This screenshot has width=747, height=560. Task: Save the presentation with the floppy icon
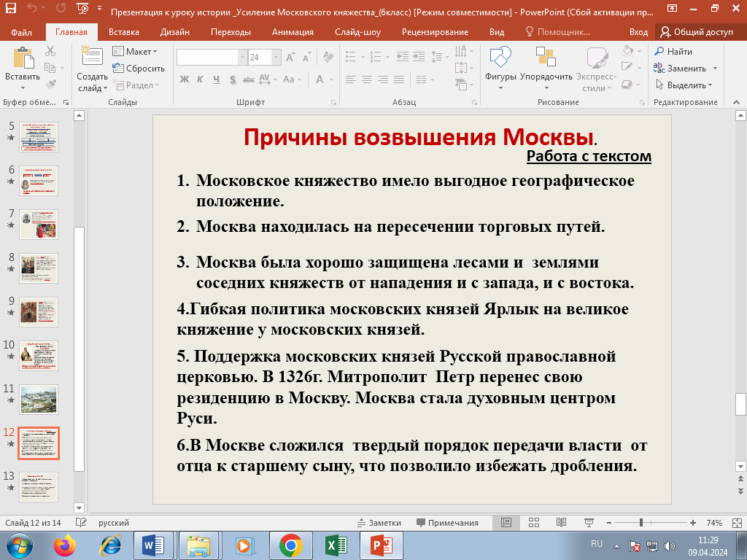(10, 8)
